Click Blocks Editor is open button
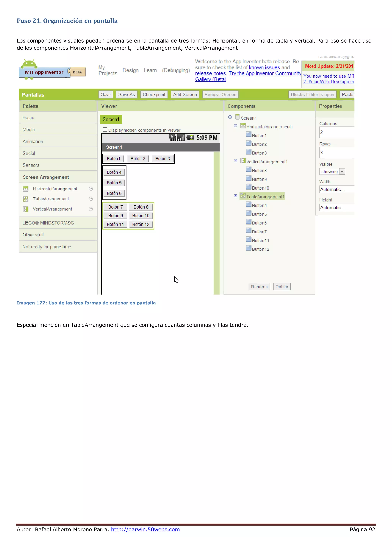392x555 pixels. 312,94
